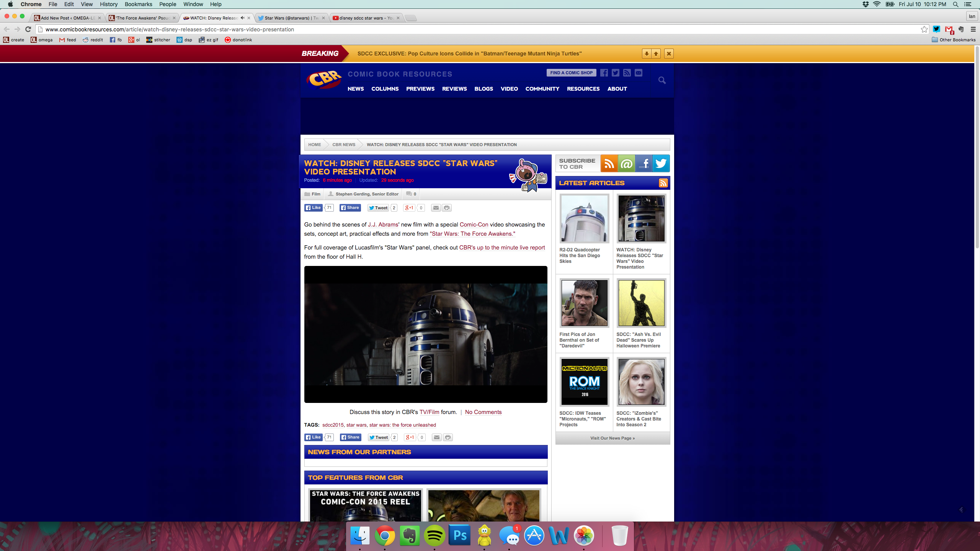Screen dimensions: 980x551
Task: Click Latest Articles RSS icon
Action: 663,183
